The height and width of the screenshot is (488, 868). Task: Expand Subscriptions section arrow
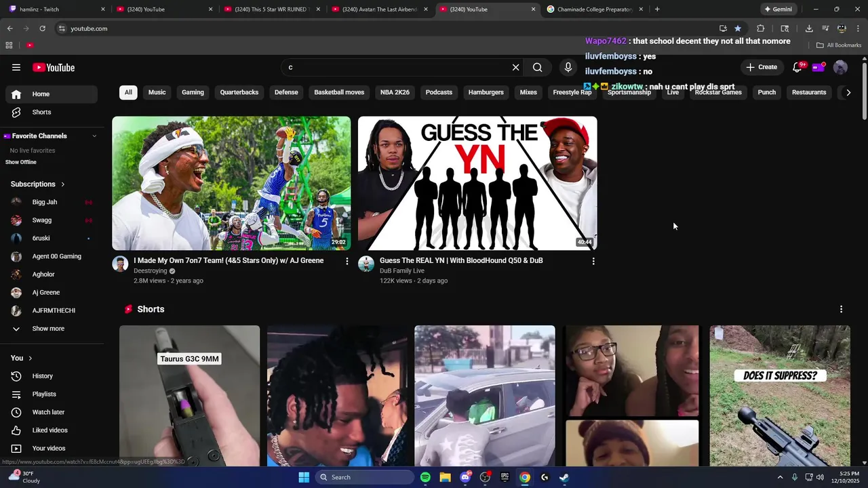(62, 184)
